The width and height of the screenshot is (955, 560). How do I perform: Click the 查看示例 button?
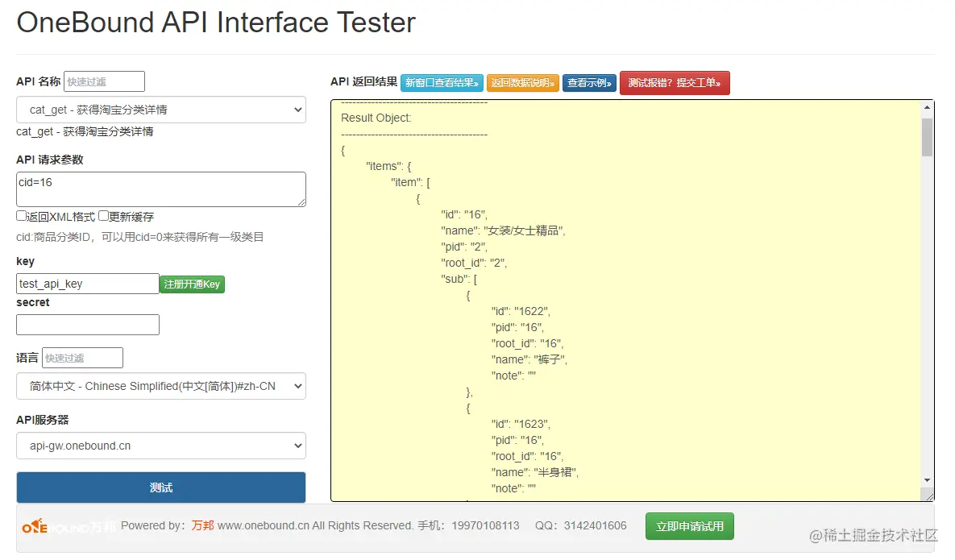tap(589, 83)
